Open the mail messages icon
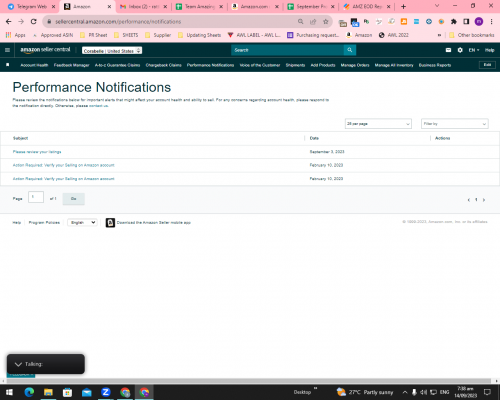The image size is (500, 400). coord(448,50)
